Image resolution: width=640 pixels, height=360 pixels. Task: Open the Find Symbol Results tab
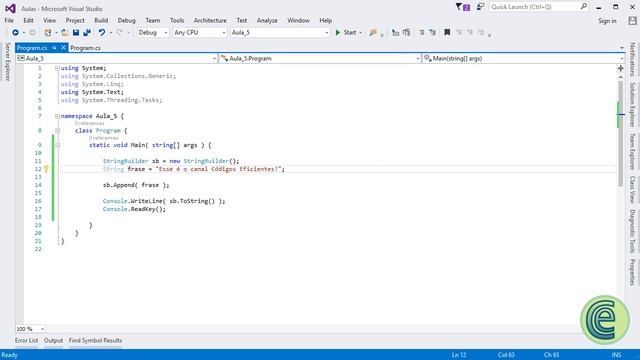click(95, 340)
